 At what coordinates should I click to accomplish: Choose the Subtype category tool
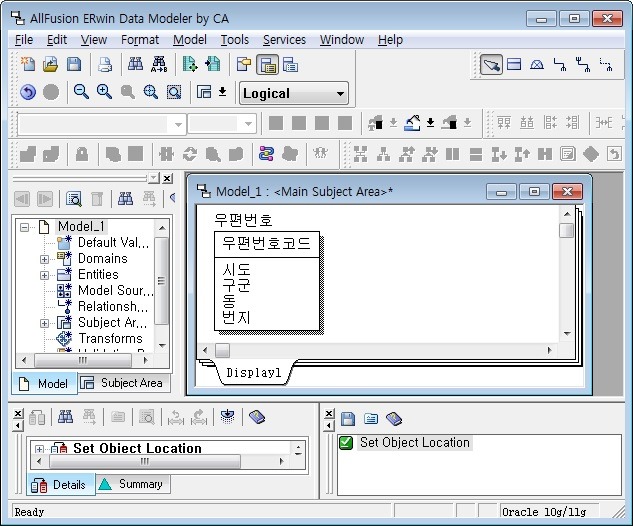537,65
